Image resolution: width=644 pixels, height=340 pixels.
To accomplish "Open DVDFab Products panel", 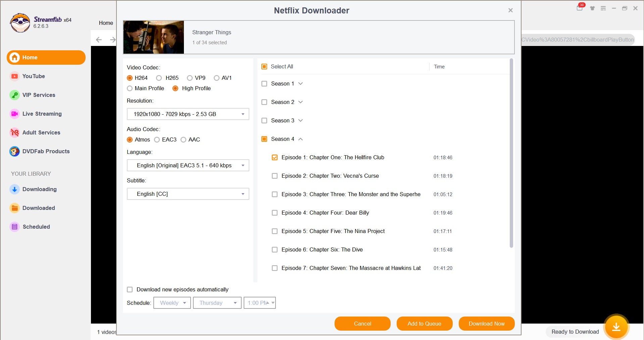I will (x=46, y=151).
